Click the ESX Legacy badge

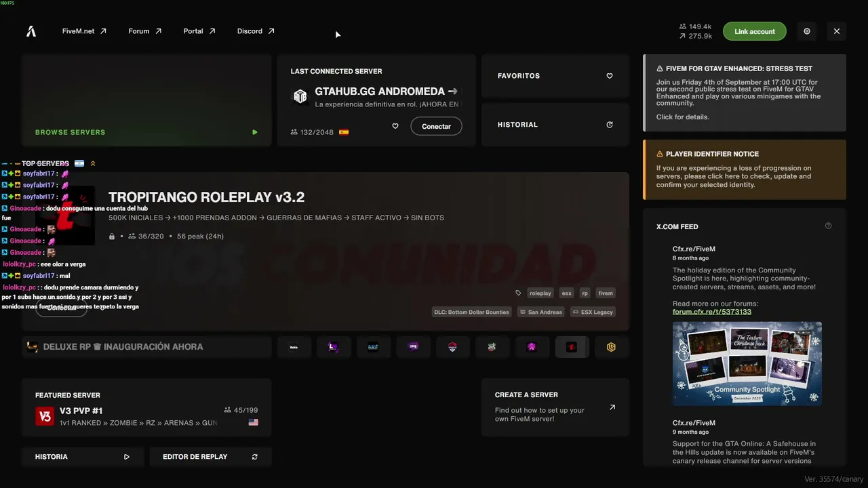pyautogui.click(x=593, y=312)
